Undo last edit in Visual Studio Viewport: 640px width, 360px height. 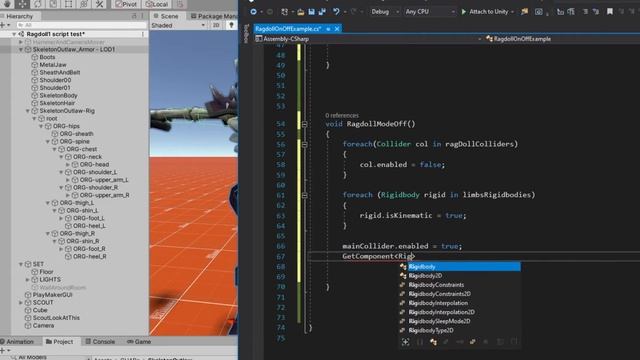pyautogui.click(x=336, y=12)
